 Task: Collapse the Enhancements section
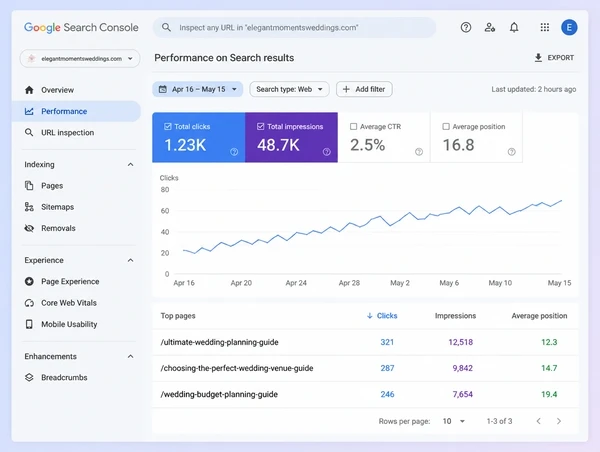pyautogui.click(x=130, y=356)
